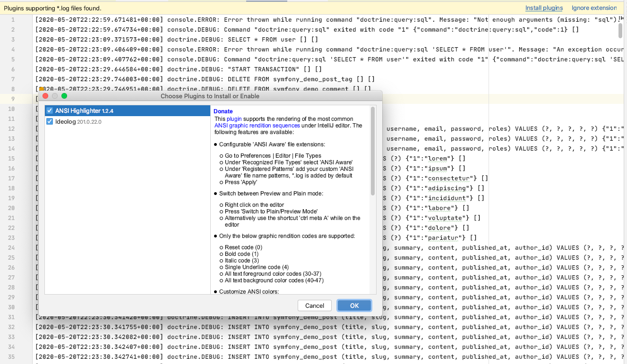
Task: Uncheck the Ideolog plugin checkbox
Action: (x=50, y=121)
